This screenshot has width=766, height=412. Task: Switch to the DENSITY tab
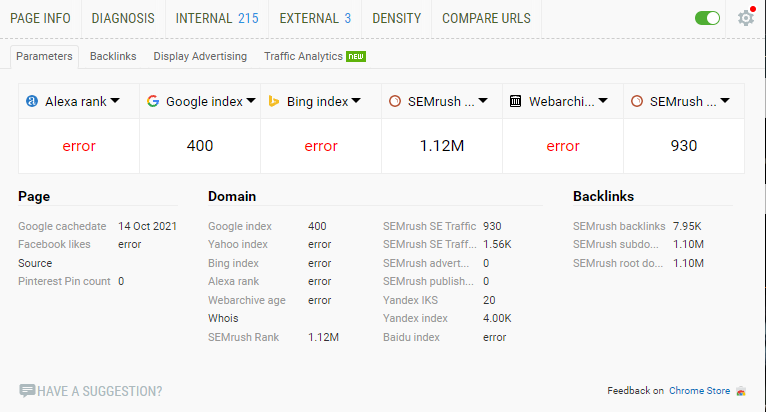click(x=397, y=19)
